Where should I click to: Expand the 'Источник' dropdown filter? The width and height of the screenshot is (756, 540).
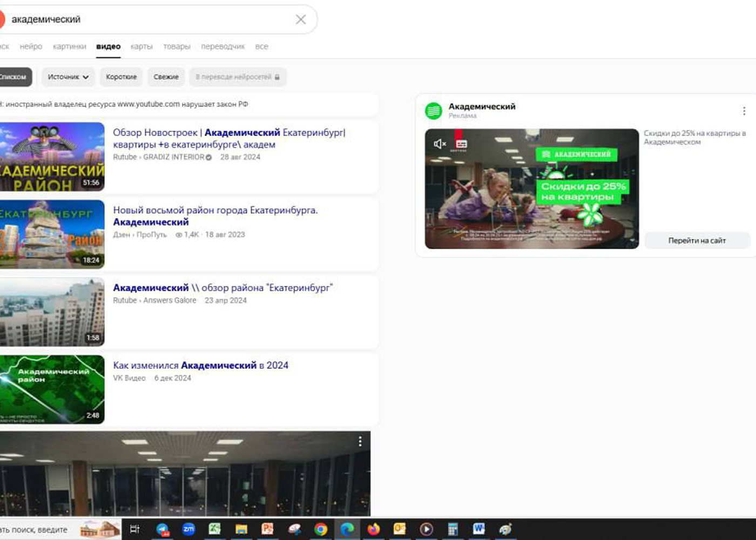pos(68,77)
